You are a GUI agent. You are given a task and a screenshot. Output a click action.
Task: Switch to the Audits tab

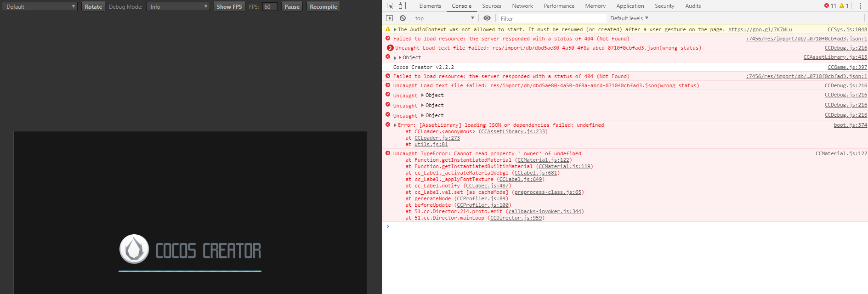coord(693,6)
